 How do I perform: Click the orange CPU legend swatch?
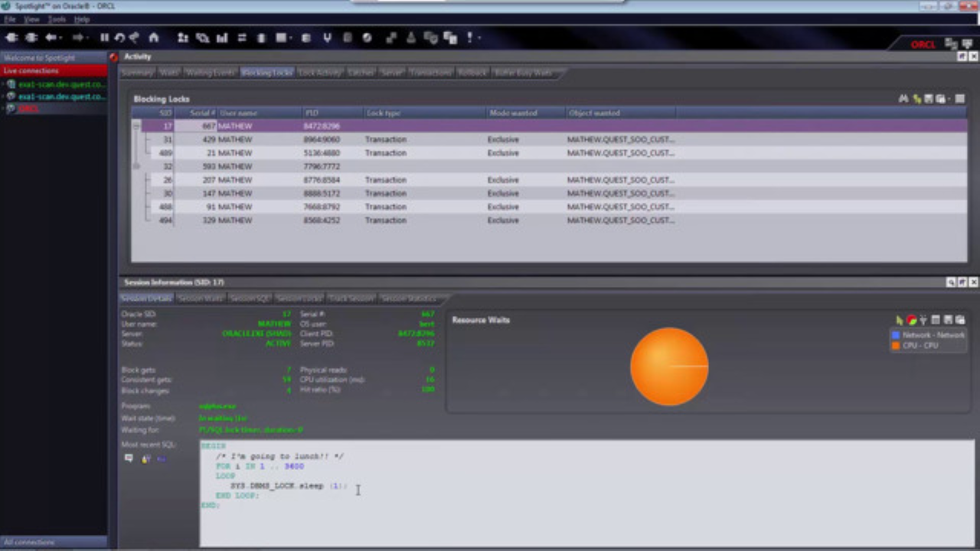click(896, 346)
